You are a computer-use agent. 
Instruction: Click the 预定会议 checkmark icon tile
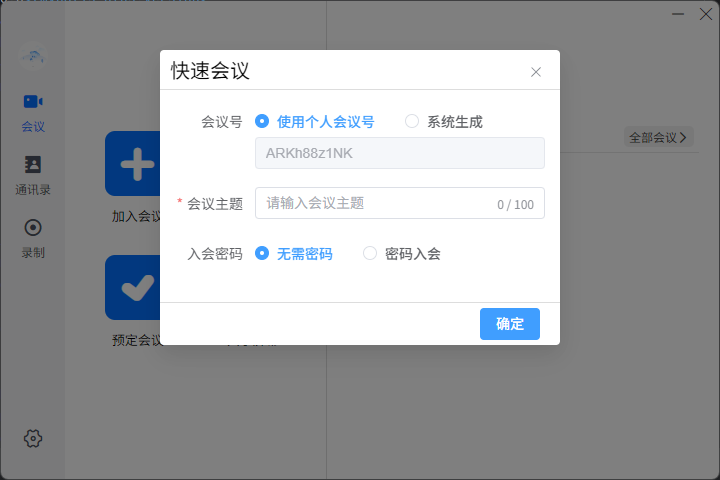(133, 288)
